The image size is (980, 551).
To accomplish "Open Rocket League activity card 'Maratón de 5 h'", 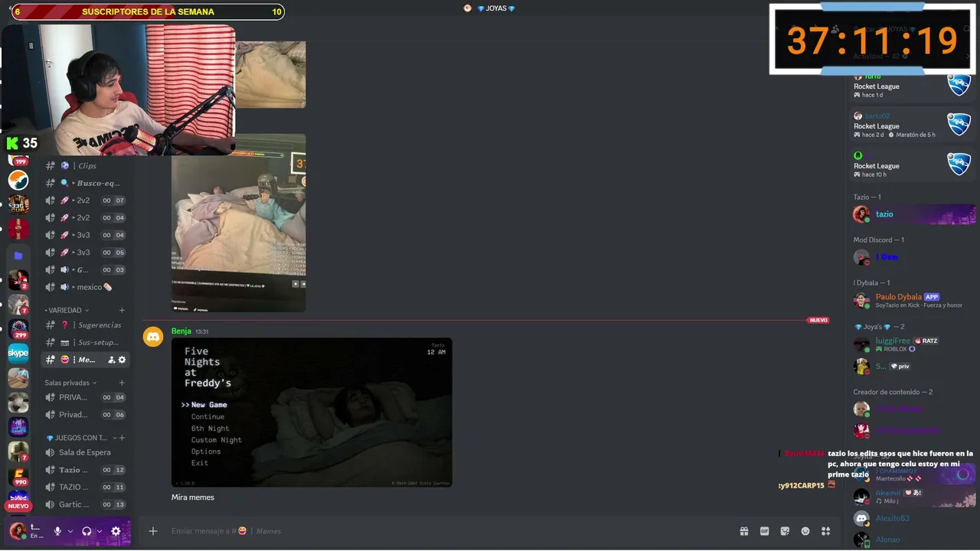I will 913,126.
